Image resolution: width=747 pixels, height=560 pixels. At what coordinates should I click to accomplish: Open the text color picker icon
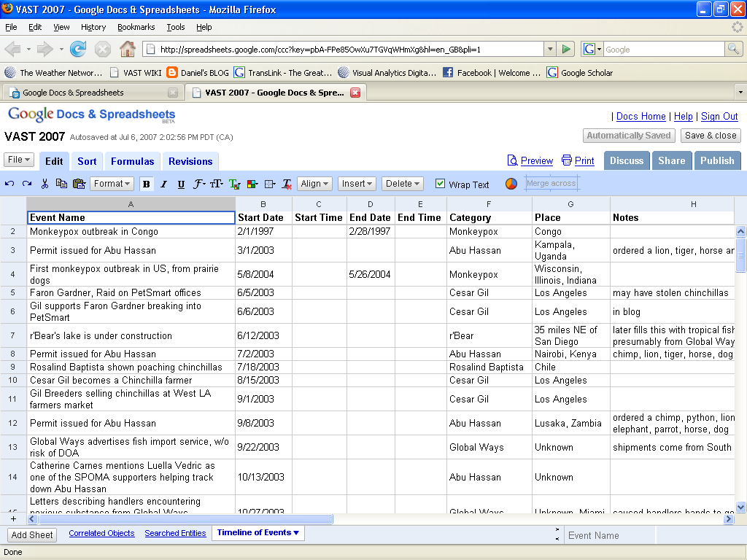234,184
